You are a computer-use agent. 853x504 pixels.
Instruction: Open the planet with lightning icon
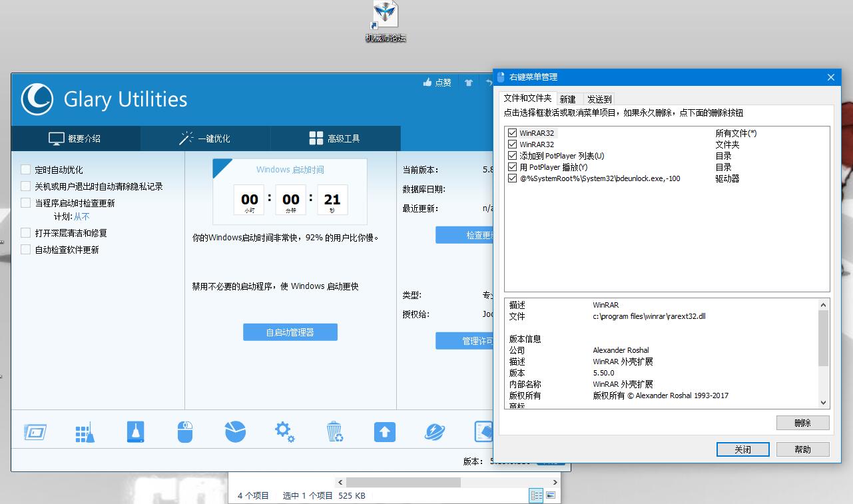(x=434, y=432)
